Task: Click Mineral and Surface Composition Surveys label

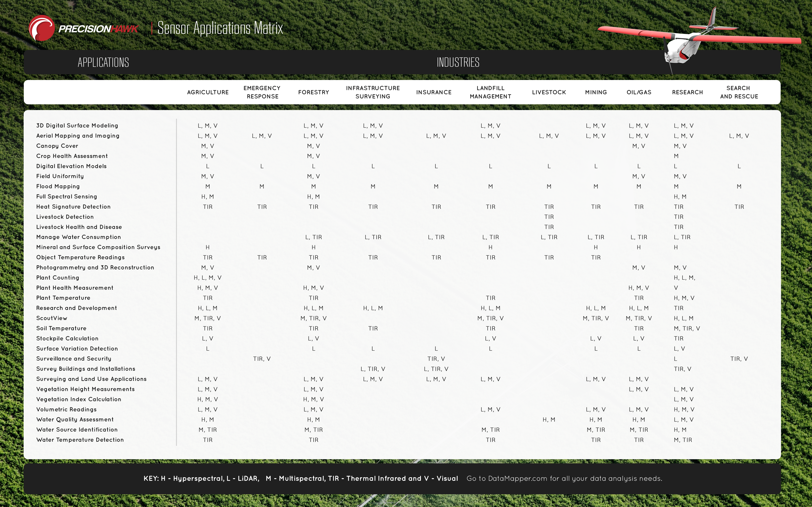Action: tap(98, 247)
